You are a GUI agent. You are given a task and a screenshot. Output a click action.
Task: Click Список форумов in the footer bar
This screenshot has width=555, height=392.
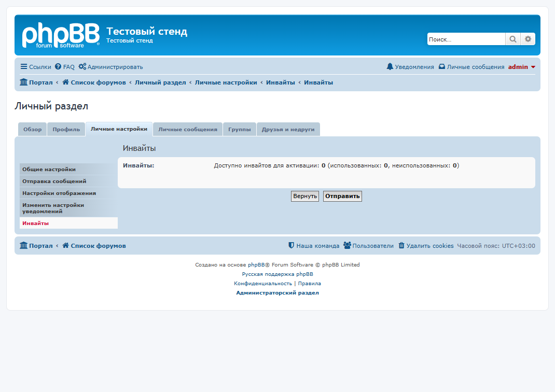coord(94,246)
